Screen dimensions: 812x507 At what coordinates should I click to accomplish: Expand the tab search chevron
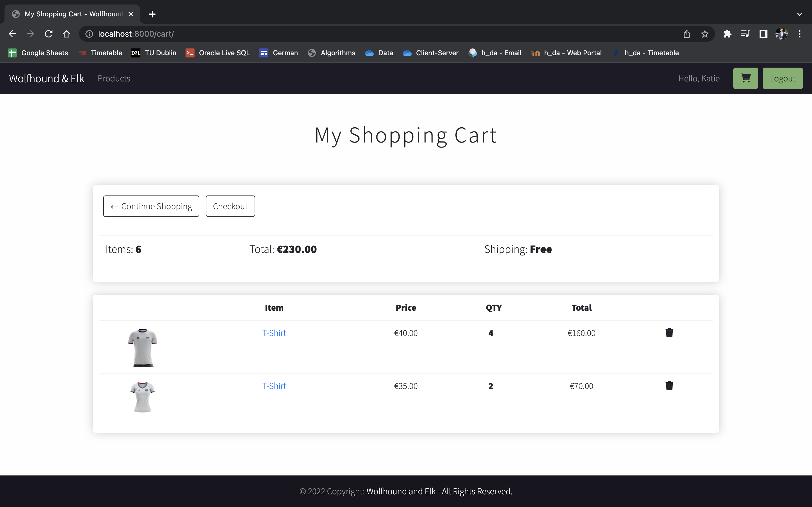tap(799, 14)
